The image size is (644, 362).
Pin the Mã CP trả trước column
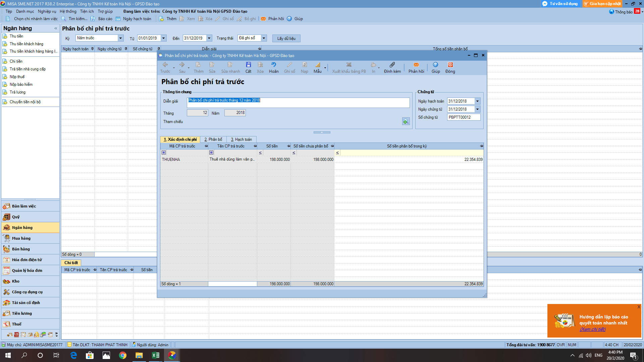206,146
